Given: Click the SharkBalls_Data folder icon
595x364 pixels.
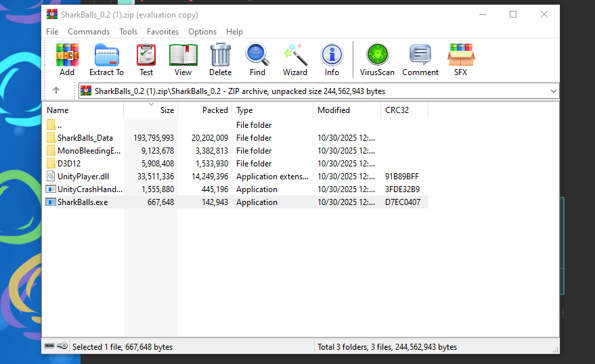Looking at the screenshot, I should pyautogui.click(x=51, y=137).
